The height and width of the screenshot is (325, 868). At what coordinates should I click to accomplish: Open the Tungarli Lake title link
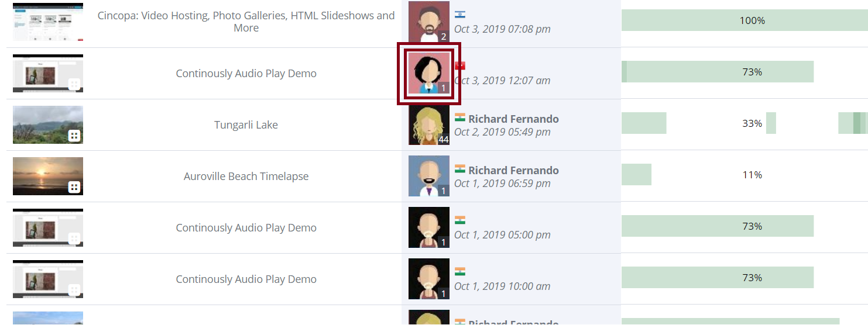coord(246,125)
